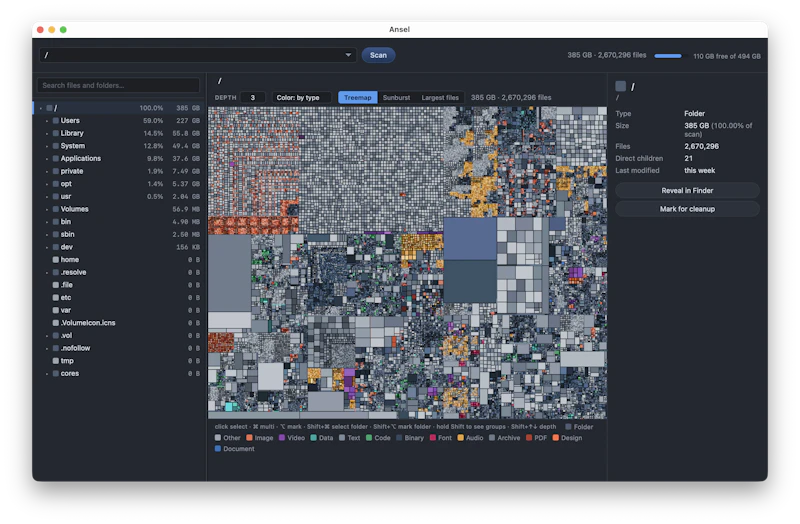
Task: Click the disk usage progress bar
Action: coord(671,56)
